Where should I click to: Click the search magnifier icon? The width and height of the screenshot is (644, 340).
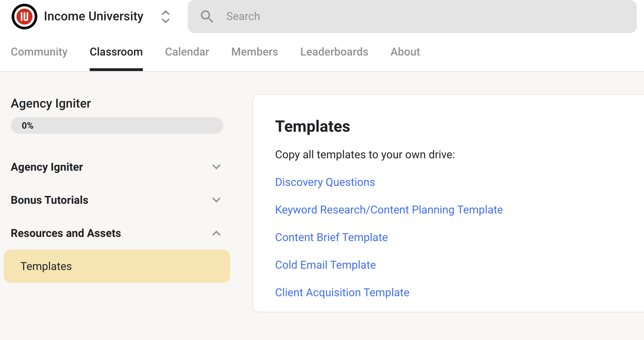click(207, 17)
